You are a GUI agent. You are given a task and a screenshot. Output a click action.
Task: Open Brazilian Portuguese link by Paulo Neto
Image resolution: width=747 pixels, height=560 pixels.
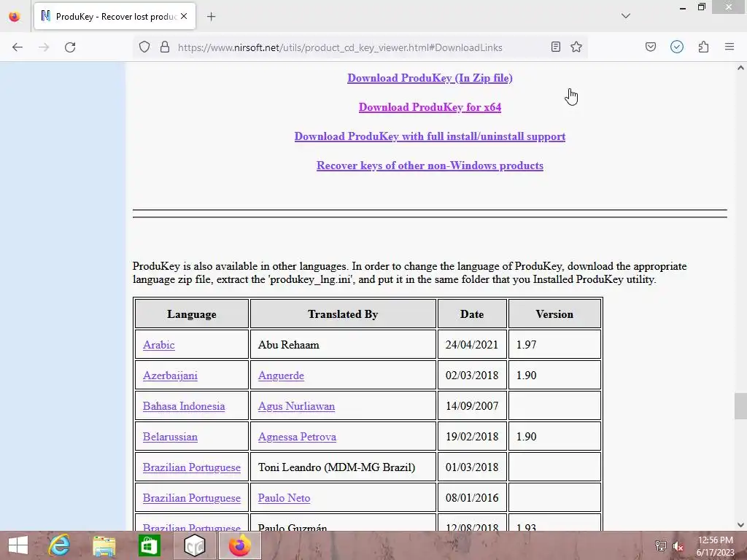tap(192, 497)
